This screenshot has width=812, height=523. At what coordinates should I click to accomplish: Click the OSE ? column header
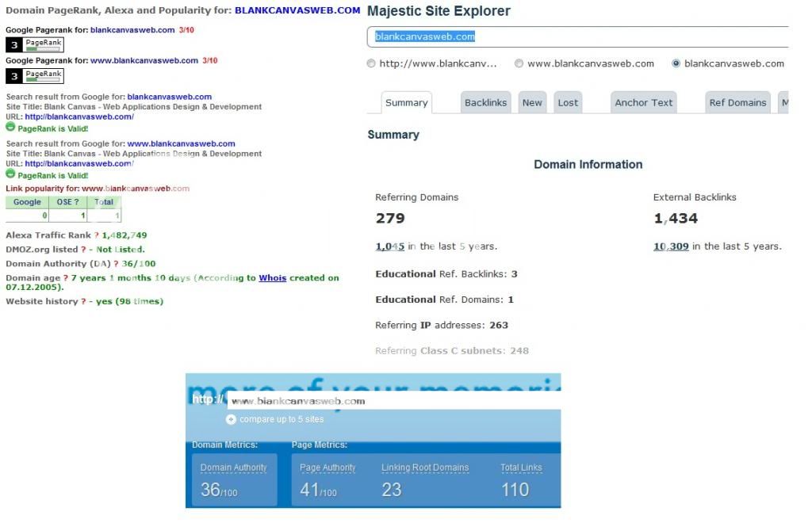68,202
